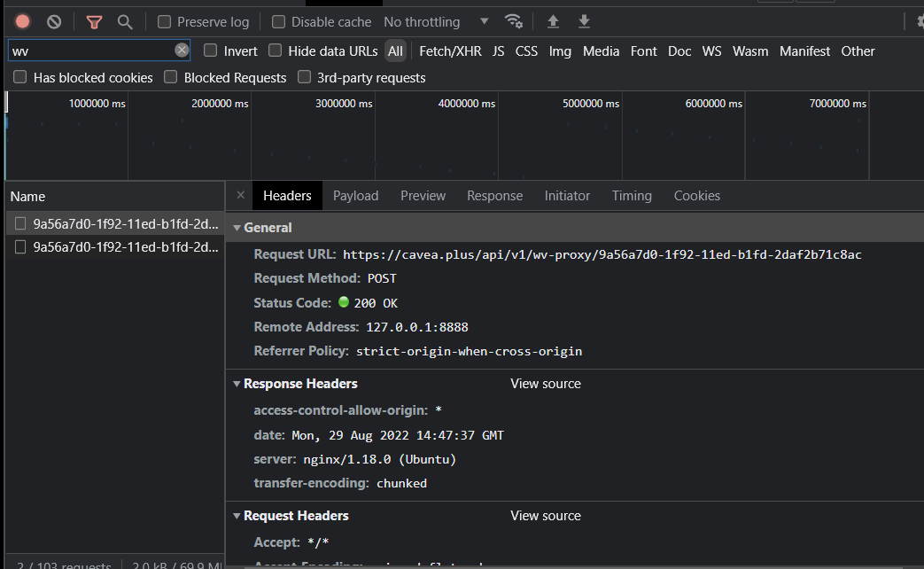Open search with the magnifier icon
This screenshot has width=924, height=569.
[x=125, y=21]
